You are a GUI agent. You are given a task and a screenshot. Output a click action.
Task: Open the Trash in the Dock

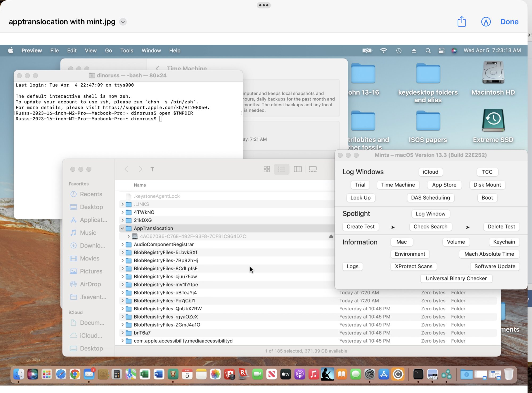pos(509,374)
